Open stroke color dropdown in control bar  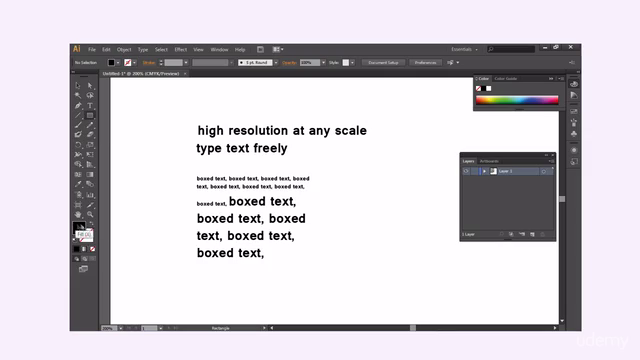click(x=134, y=62)
